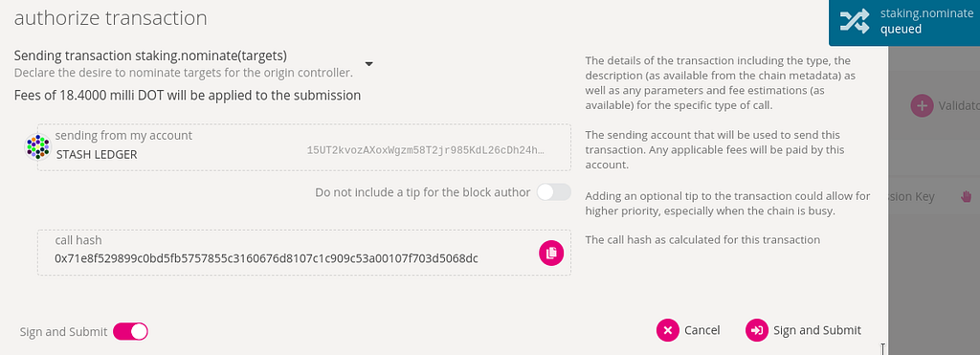The width and height of the screenshot is (980, 355).
Task: Click the partially hidden Validator button text
Action: tap(959, 106)
